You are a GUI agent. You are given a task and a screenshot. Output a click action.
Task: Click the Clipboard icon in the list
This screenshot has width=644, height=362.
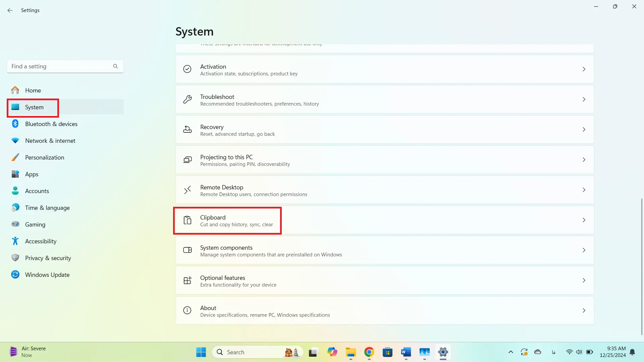187,220
